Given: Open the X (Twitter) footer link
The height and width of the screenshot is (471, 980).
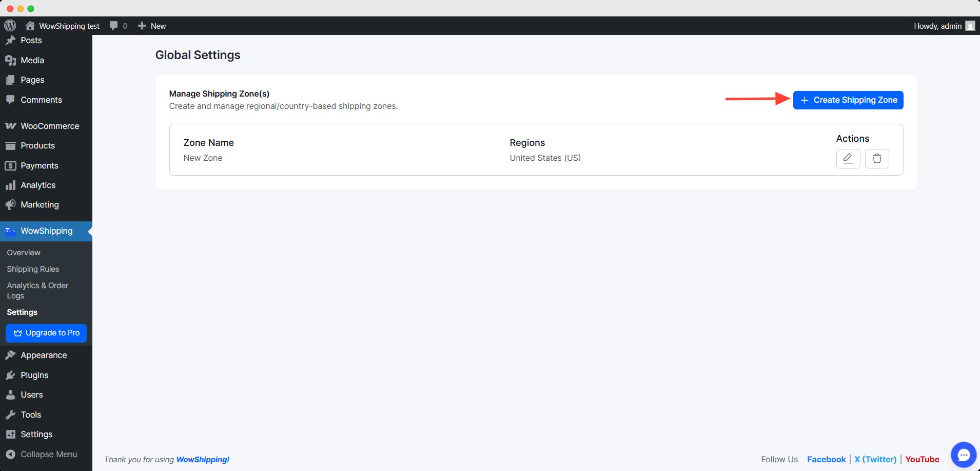Looking at the screenshot, I should pyautogui.click(x=875, y=459).
